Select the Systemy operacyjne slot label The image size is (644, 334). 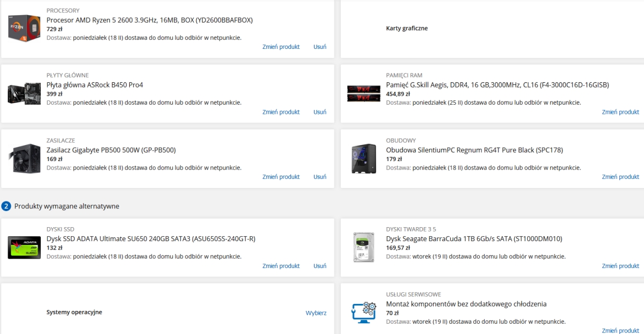pyautogui.click(x=74, y=312)
